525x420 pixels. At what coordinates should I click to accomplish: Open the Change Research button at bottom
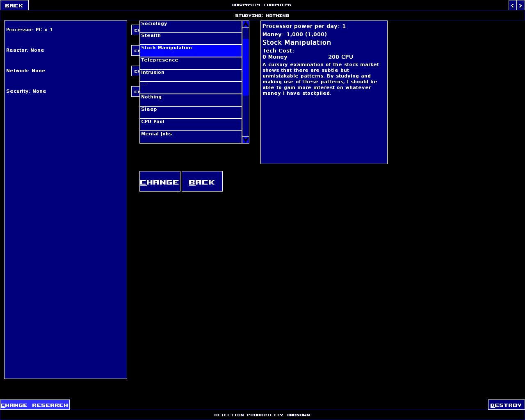click(x=35, y=405)
